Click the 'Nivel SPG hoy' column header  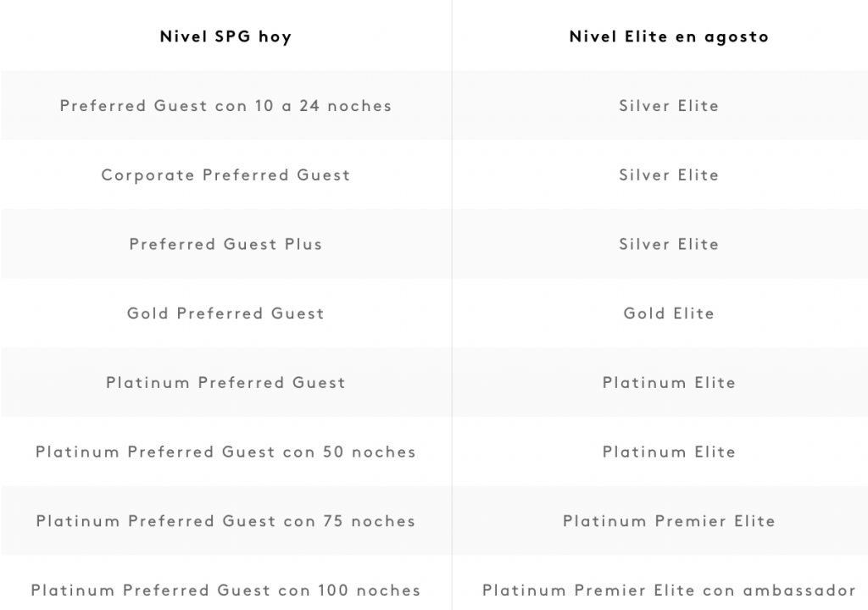225,37
